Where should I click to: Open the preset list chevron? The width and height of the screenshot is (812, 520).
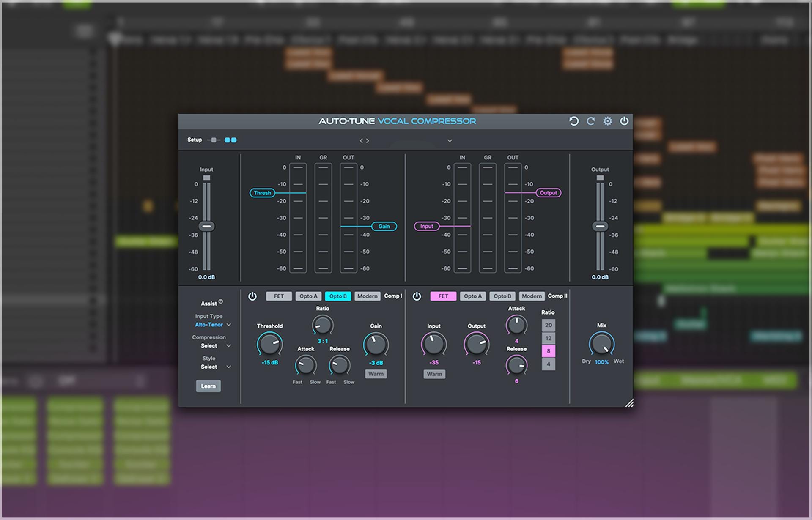pyautogui.click(x=450, y=141)
